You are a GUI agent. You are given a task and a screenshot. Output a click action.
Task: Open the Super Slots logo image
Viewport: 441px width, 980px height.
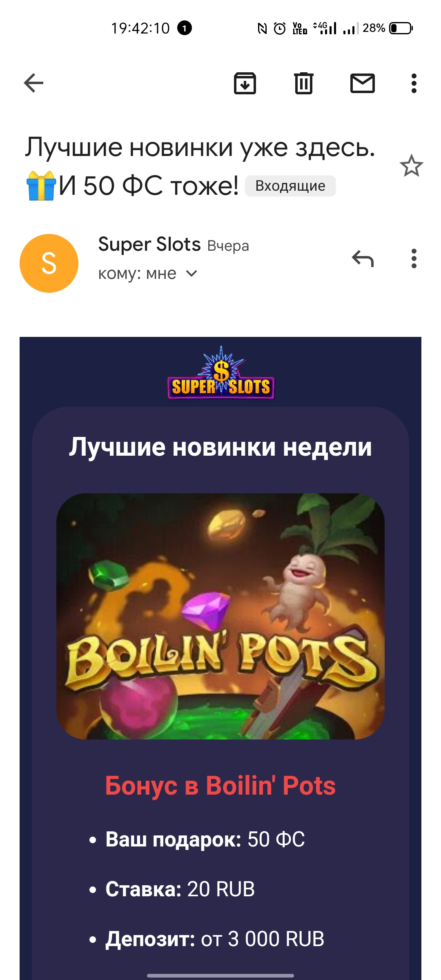tap(221, 372)
